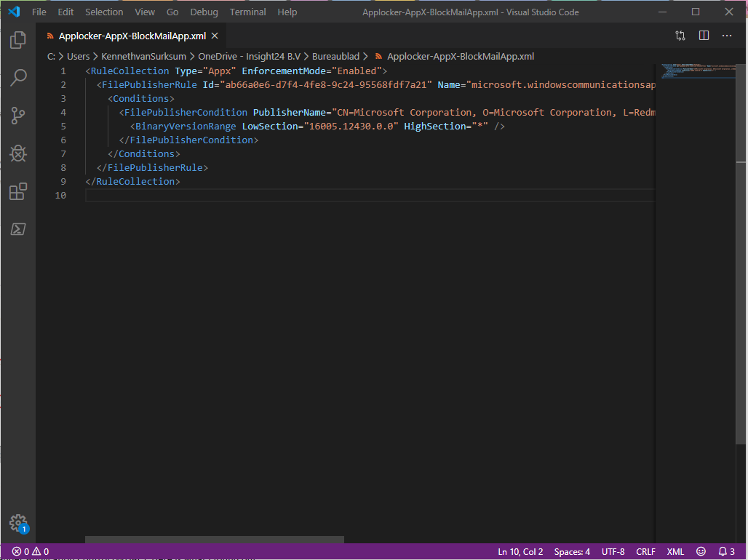
Task: Click the closing Conditions tag
Action: [143, 154]
